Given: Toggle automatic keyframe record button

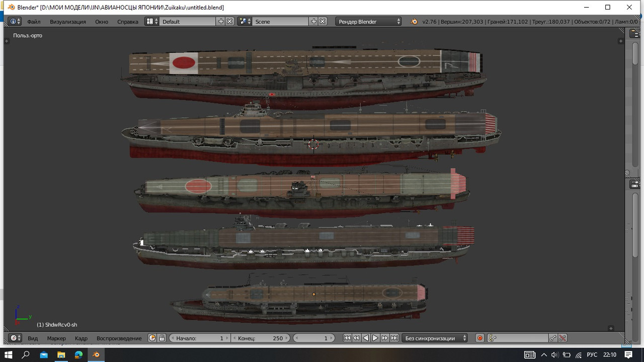Looking at the screenshot, I should pos(480,338).
